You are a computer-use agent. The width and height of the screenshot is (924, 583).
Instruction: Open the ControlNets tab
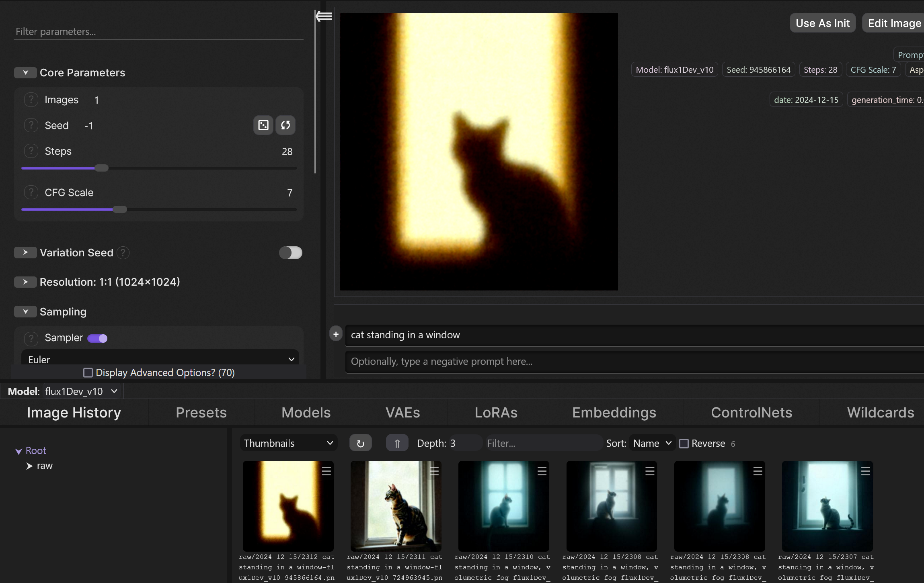751,413
